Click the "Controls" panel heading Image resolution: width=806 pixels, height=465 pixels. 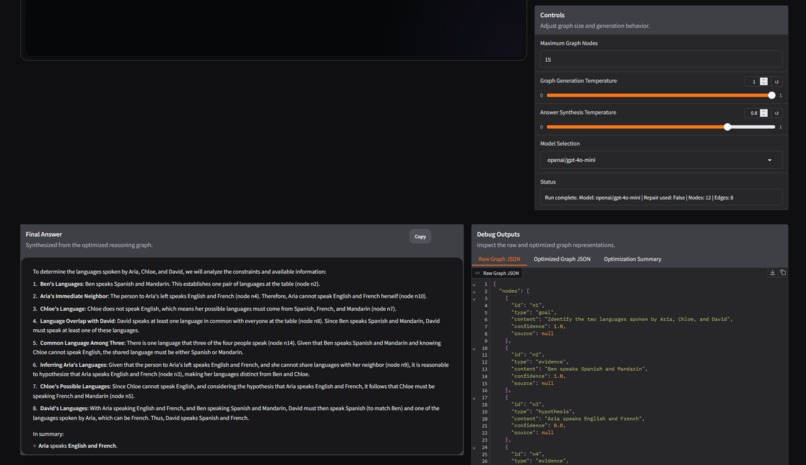coord(552,15)
